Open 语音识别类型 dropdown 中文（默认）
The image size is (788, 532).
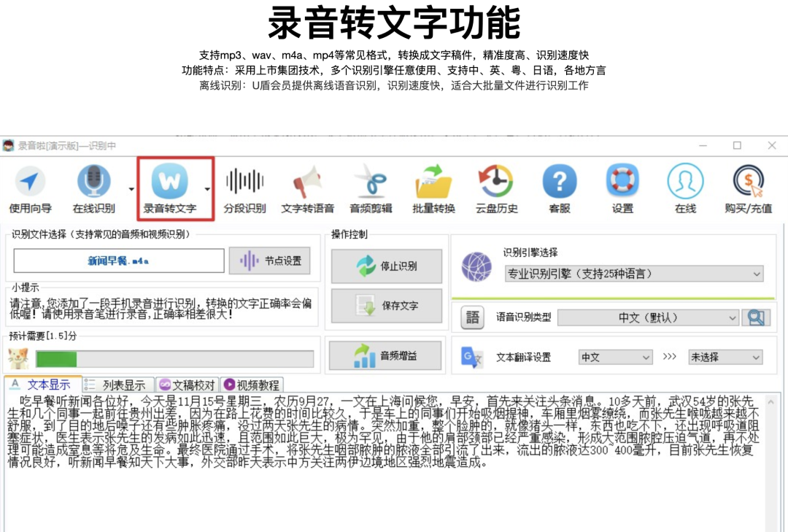click(649, 317)
